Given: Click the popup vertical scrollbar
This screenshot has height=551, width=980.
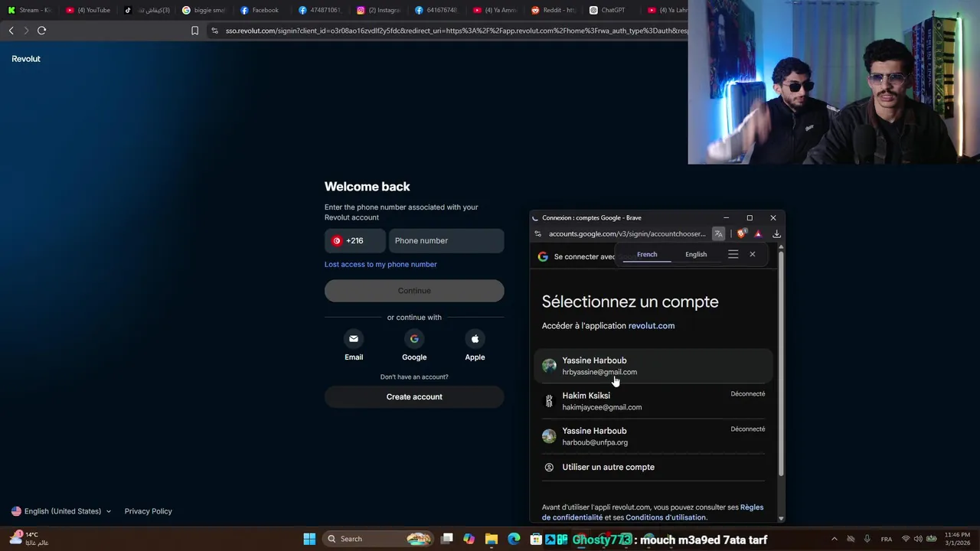Looking at the screenshot, I should tap(781, 364).
